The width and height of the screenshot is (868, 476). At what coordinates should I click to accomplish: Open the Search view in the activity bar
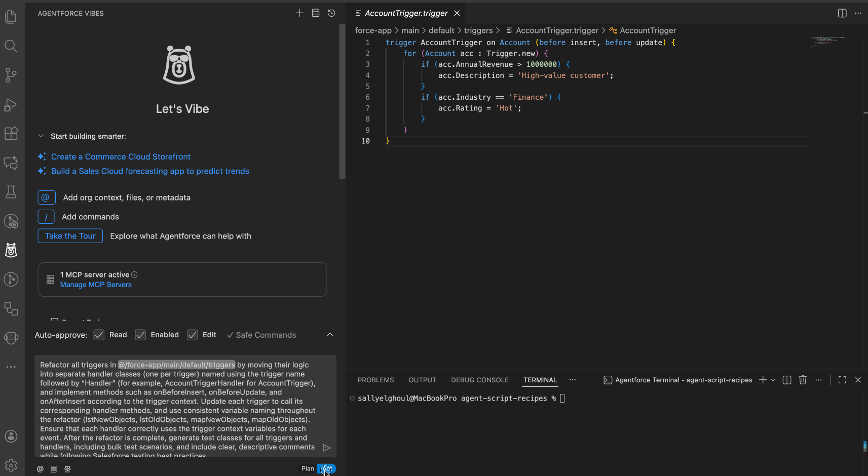click(x=11, y=46)
